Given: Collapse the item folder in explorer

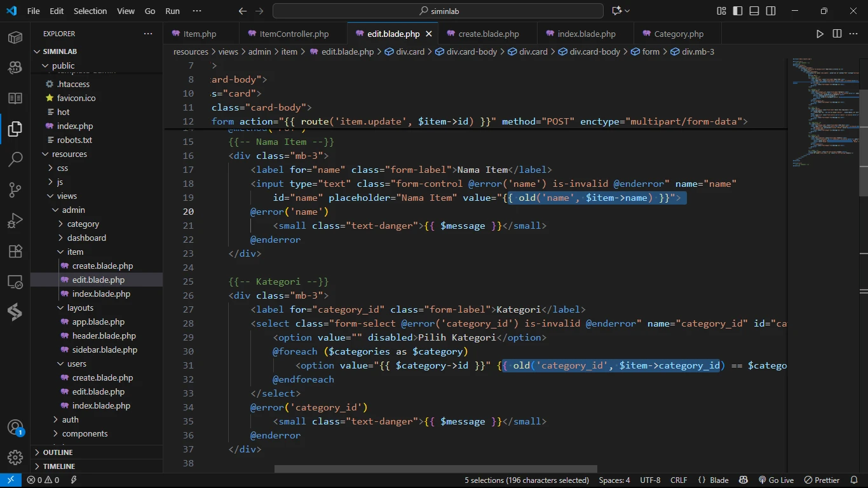Looking at the screenshot, I should pos(75,252).
